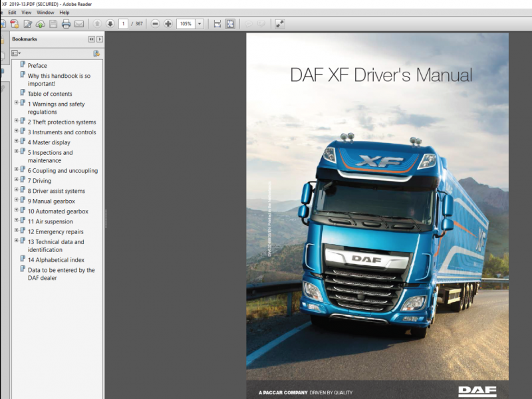Click the bookmark icon beside Preface
Image resolution: width=532 pixels, height=399 pixels.
[23, 65]
